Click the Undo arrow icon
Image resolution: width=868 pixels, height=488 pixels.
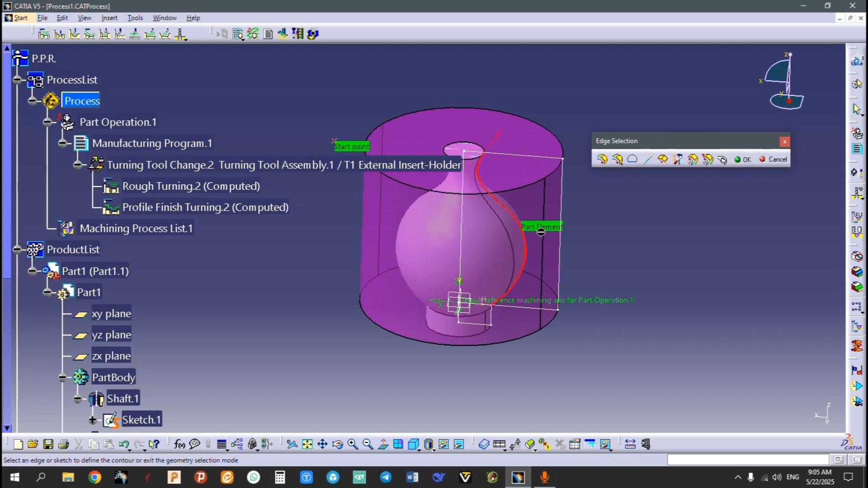(x=123, y=444)
